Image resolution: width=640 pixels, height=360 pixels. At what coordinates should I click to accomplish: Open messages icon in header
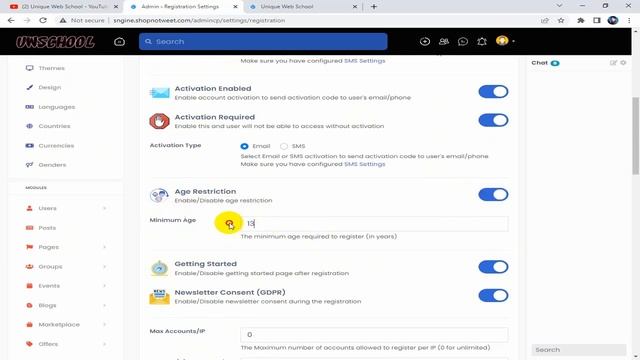coord(463,41)
